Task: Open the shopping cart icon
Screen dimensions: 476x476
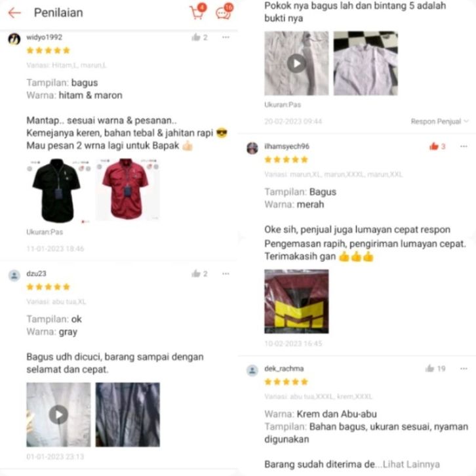Action: point(197,12)
